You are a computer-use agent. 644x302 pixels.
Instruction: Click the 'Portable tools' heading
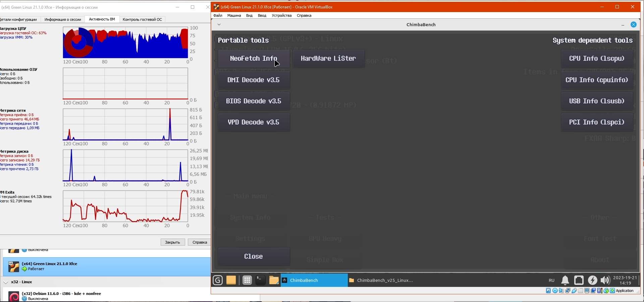(x=244, y=40)
